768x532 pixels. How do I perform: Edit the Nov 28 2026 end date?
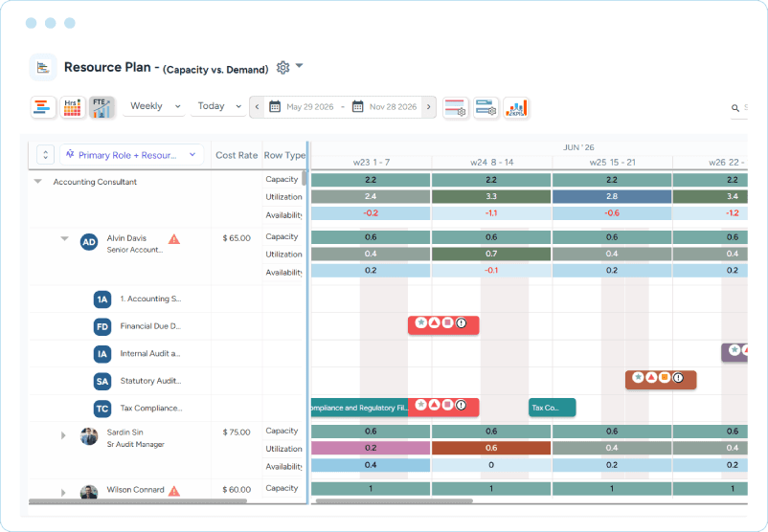coord(393,107)
